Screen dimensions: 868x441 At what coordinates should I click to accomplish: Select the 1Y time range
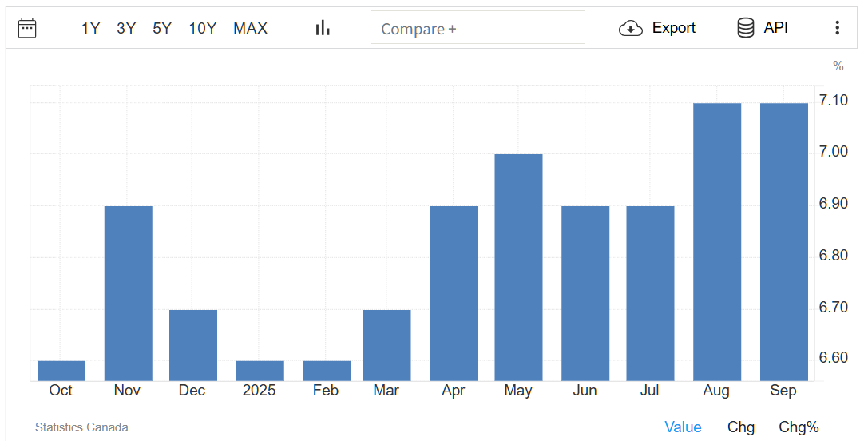(x=90, y=28)
